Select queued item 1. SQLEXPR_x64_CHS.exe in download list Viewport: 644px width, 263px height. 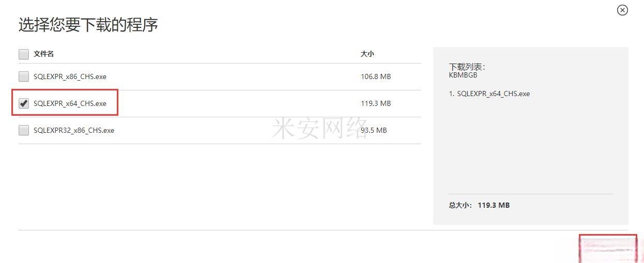[x=489, y=94]
